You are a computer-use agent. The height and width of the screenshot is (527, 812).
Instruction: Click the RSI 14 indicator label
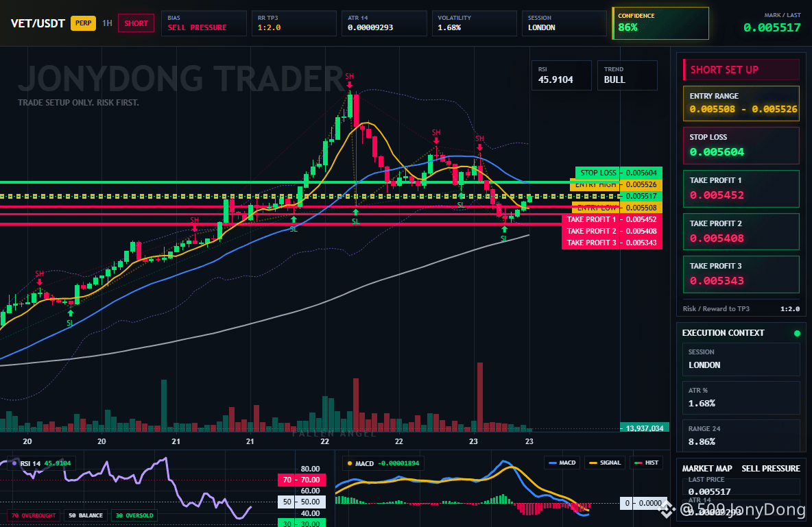coord(41,463)
